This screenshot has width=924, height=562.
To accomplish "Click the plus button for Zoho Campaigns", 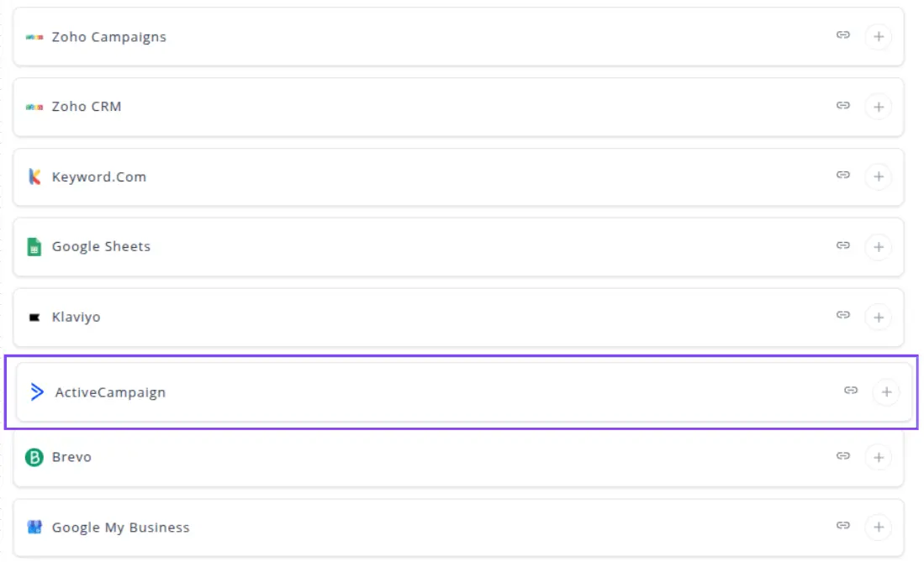I will point(878,37).
